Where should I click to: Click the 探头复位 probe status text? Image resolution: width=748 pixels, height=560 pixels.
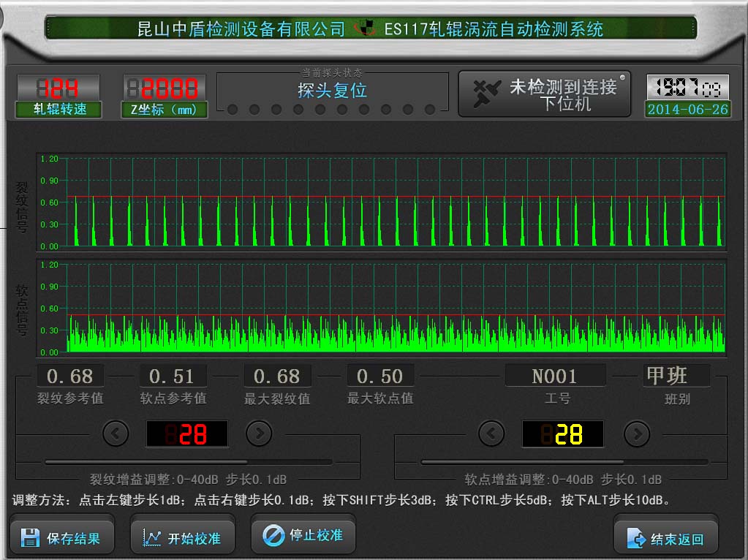point(333,90)
